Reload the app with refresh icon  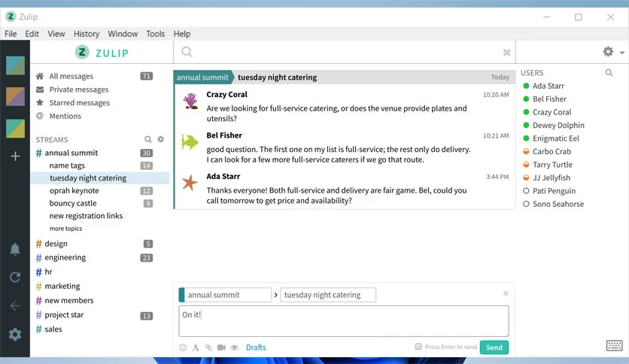point(15,277)
